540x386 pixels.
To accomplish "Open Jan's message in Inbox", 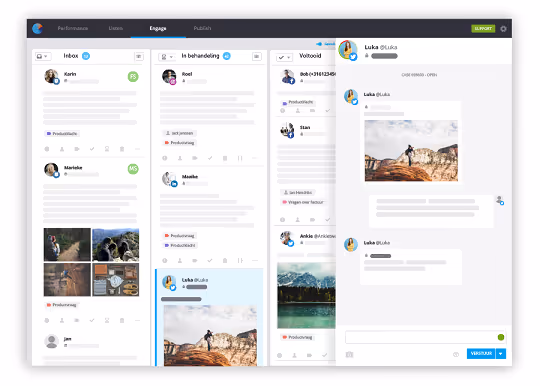I will [x=91, y=348].
